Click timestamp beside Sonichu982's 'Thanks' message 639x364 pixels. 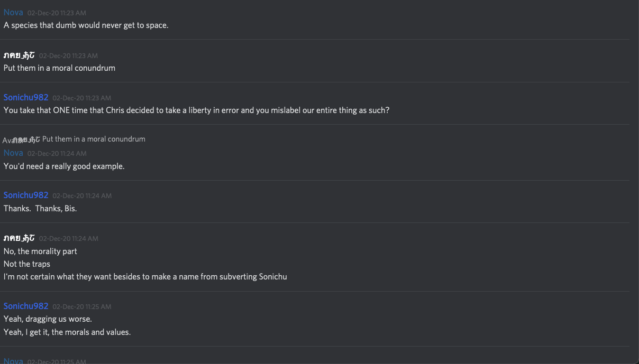pos(82,195)
